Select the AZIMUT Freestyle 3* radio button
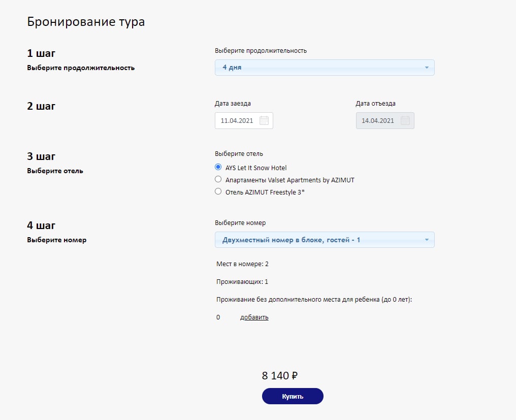The width and height of the screenshot is (516, 420). [x=218, y=191]
